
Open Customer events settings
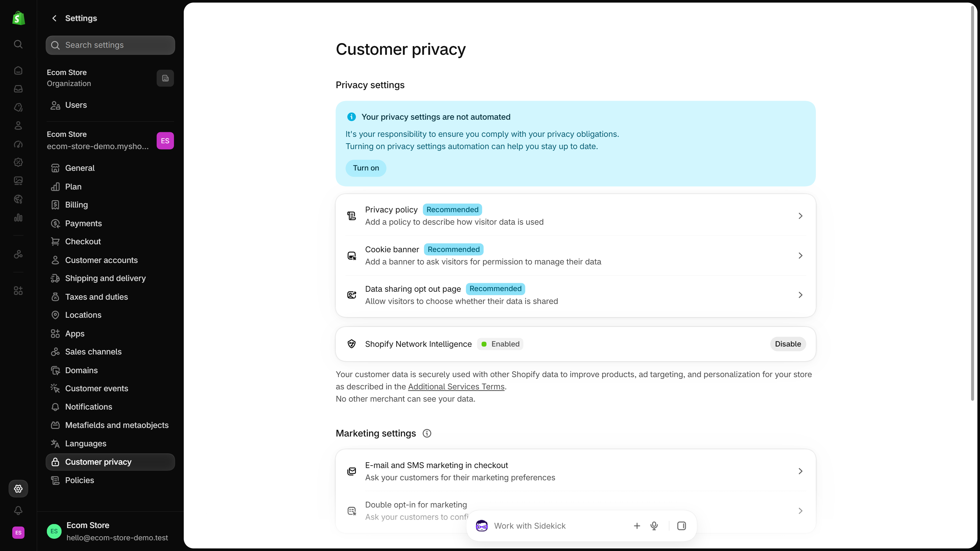(x=110, y=389)
